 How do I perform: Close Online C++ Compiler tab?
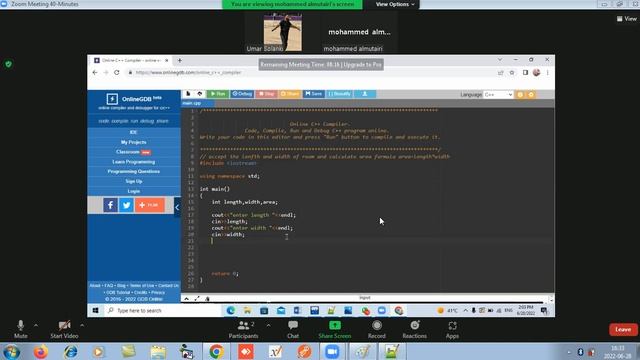pyautogui.click(x=167, y=60)
